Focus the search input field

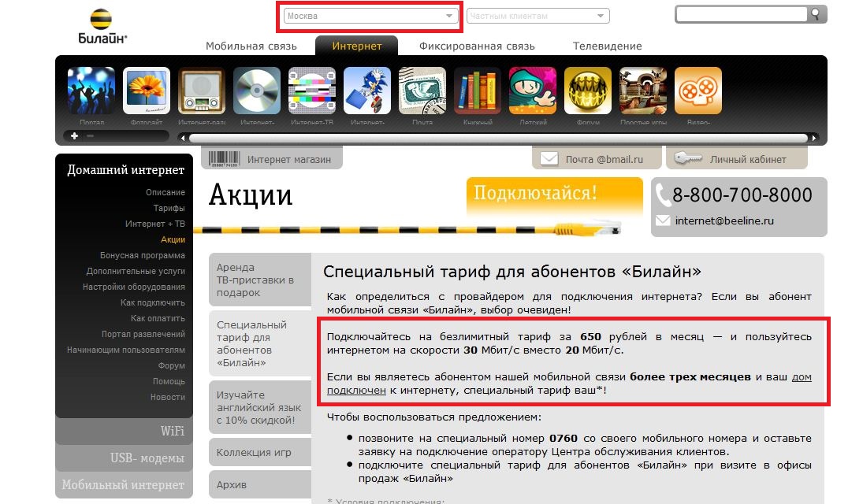tap(742, 14)
